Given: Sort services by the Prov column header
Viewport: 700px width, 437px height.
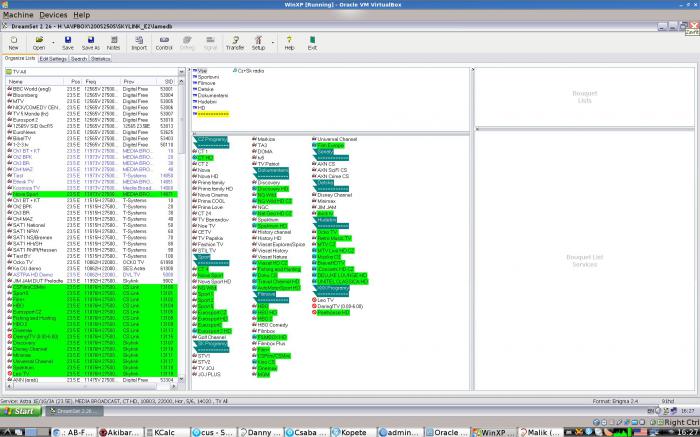Looking at the screenshot, I should (x=138, y=82).
